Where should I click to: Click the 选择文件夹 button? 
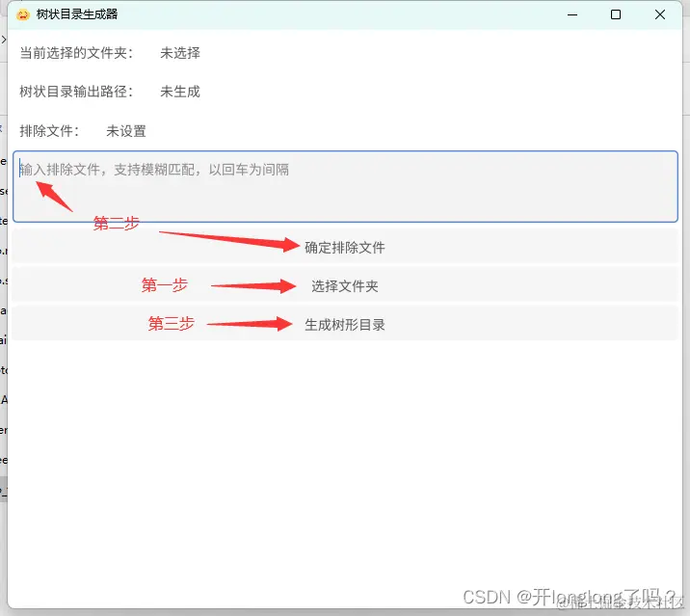(x=345, y=286)
